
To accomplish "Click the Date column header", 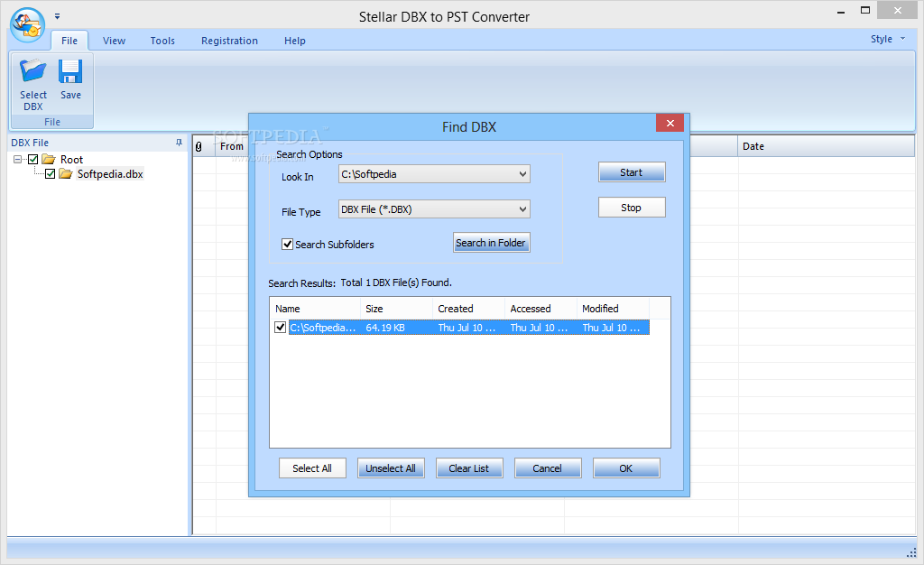I will point(826,147).
